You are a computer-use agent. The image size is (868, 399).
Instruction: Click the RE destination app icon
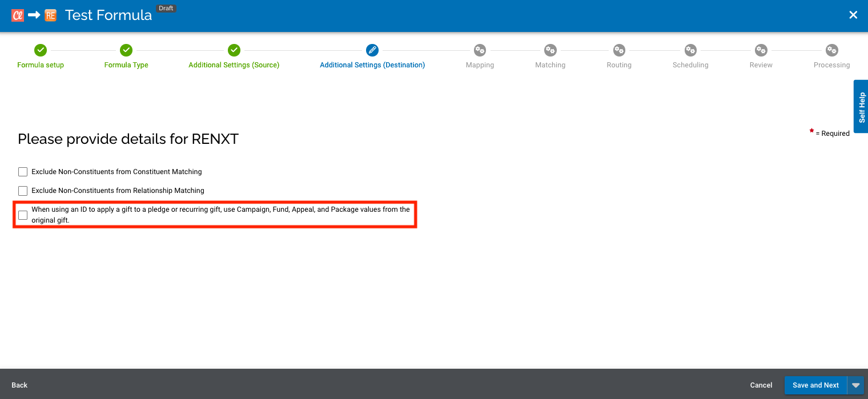[x=50, y=15]
